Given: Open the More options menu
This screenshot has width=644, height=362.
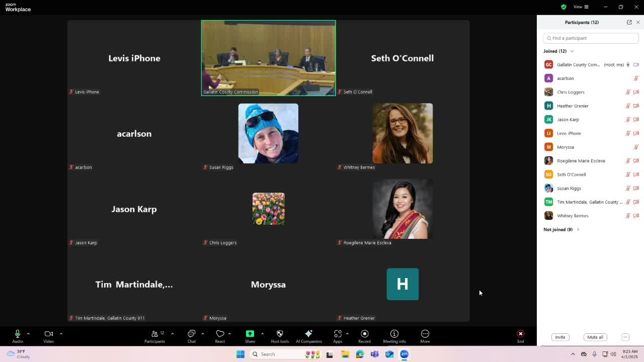Looking at the screenshot, I should coord(425,336).
